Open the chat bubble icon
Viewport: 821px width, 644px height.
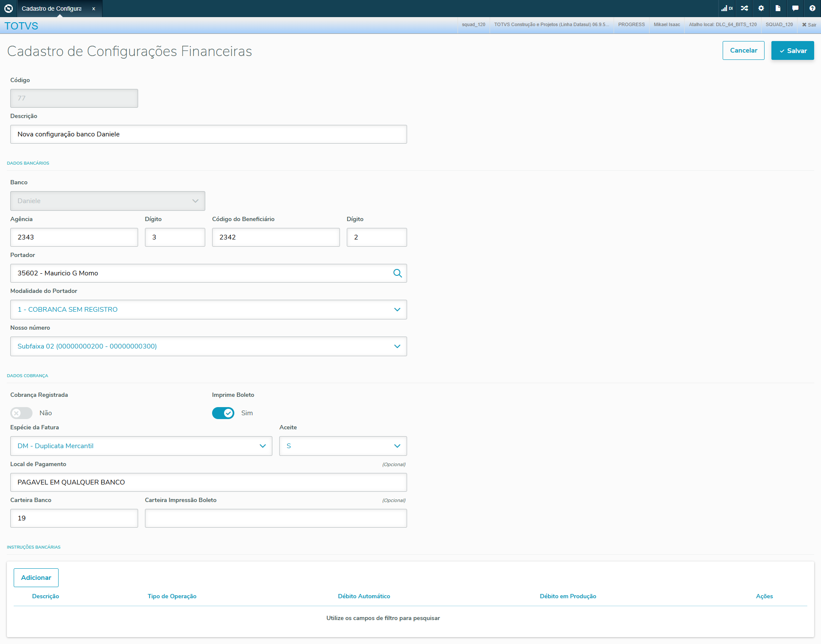tap(795, 8)
